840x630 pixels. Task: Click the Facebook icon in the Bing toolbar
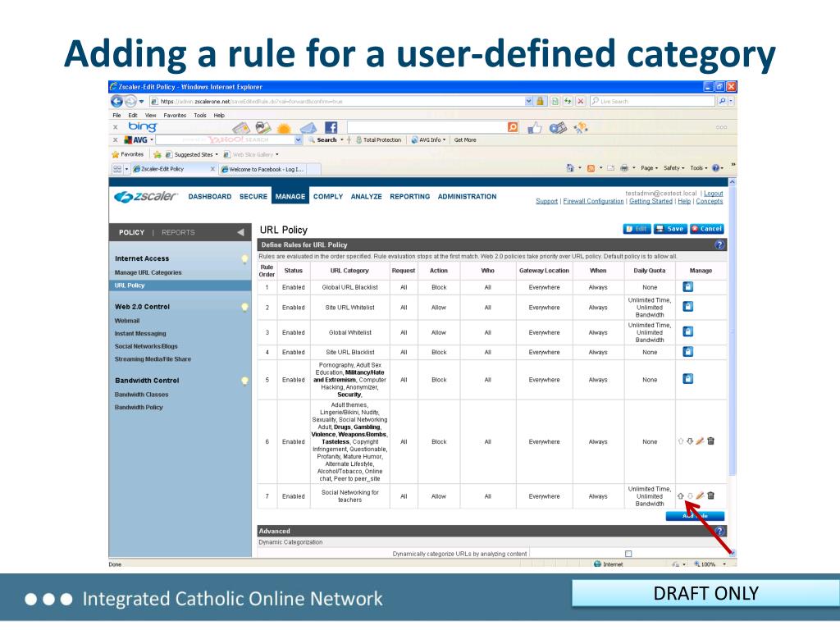pos(331,127)
